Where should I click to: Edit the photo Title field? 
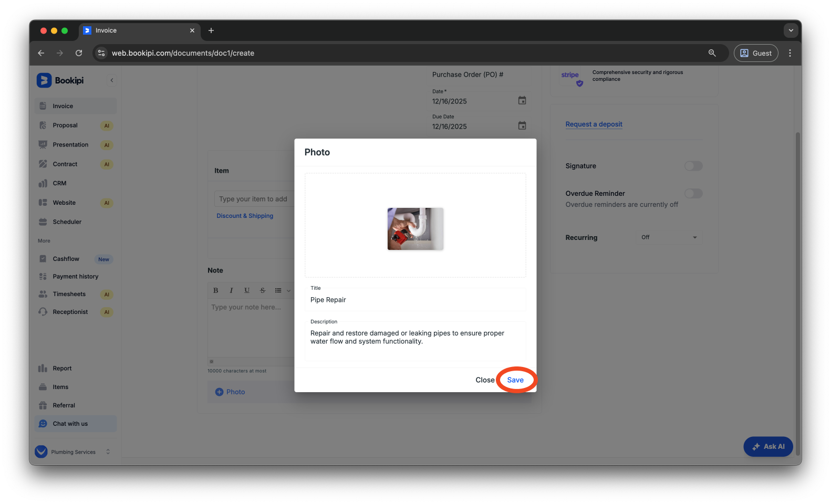tap(415, 300)
